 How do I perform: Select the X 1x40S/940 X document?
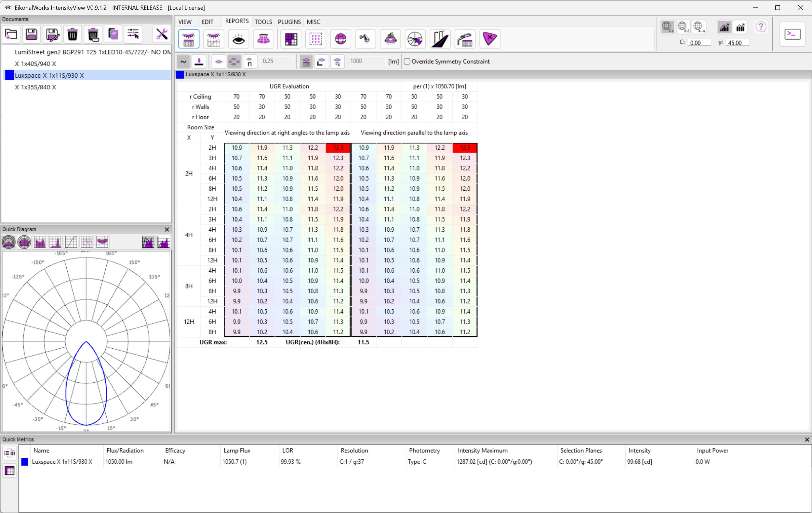pyautogui.click(x=87, y=64)
